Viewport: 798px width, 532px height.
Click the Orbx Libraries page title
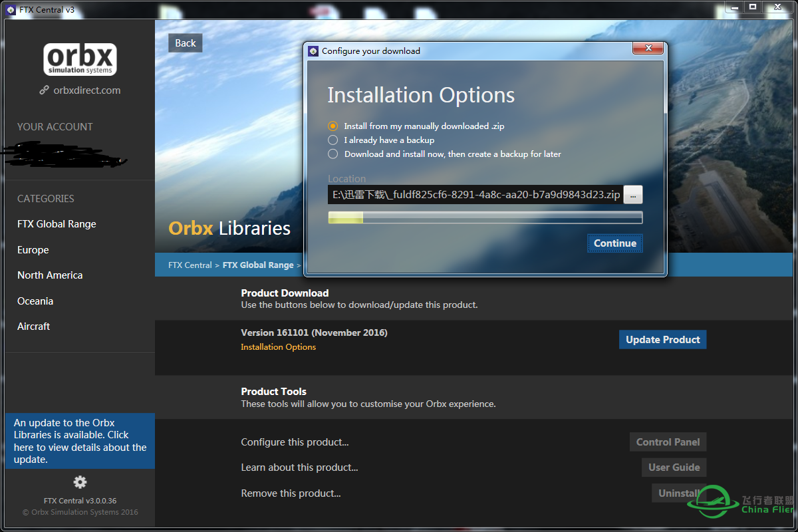click(229, 229)
